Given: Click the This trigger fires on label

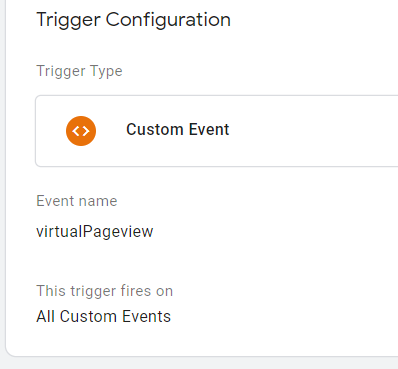Looking at the screenshot, I should coord(104,291).
